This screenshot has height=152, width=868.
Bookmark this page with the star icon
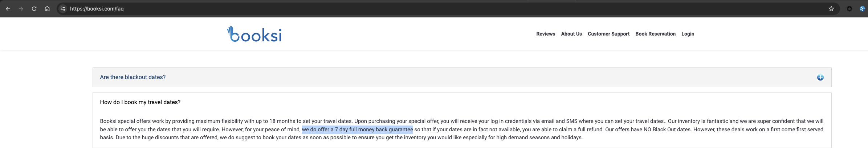click(x=831, y=9)
